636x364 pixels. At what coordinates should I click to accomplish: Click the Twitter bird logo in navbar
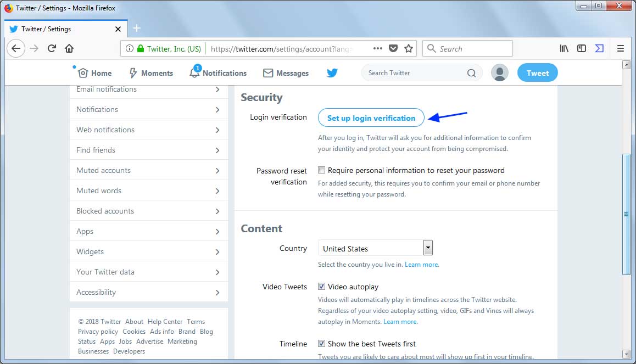point(332,73)
